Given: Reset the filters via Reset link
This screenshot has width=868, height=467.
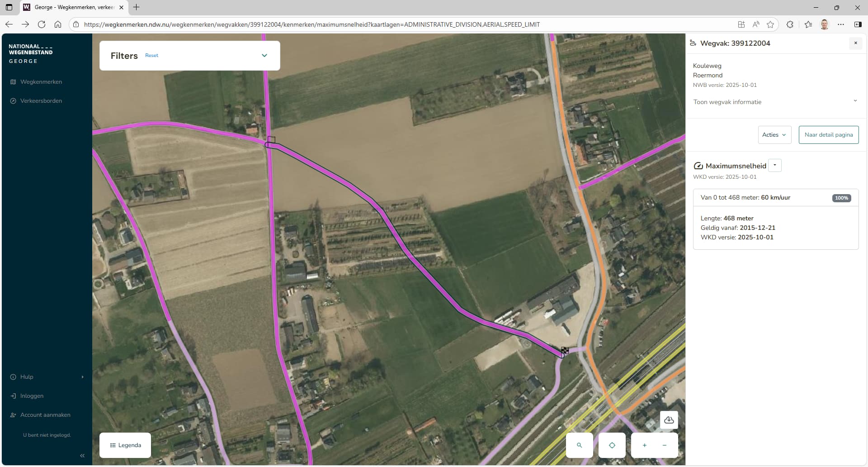Looking at the screenshot, I should (x=151, y=56).
